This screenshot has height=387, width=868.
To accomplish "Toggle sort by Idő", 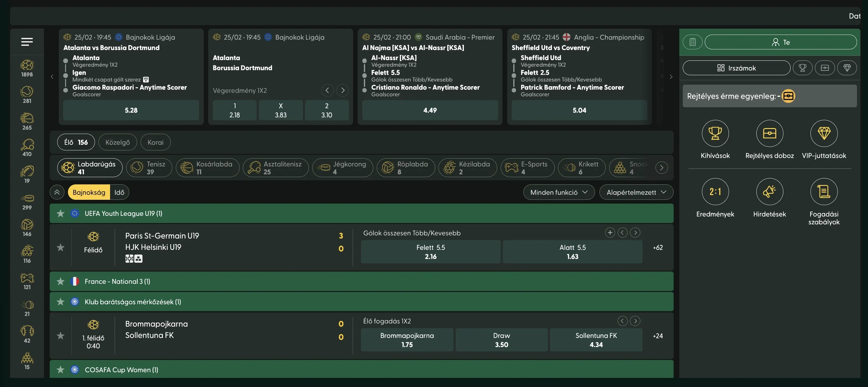I will (x=119, y=192).
